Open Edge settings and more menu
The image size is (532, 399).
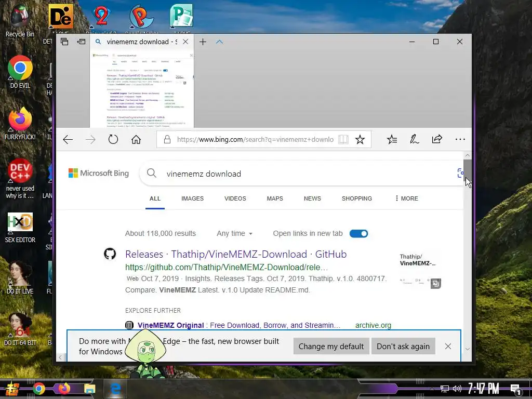coord(460,139)
